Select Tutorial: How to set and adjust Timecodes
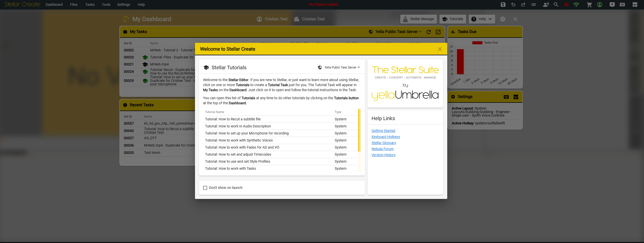The width and height of the screenshot is (644, 243). tap(281, 154)
